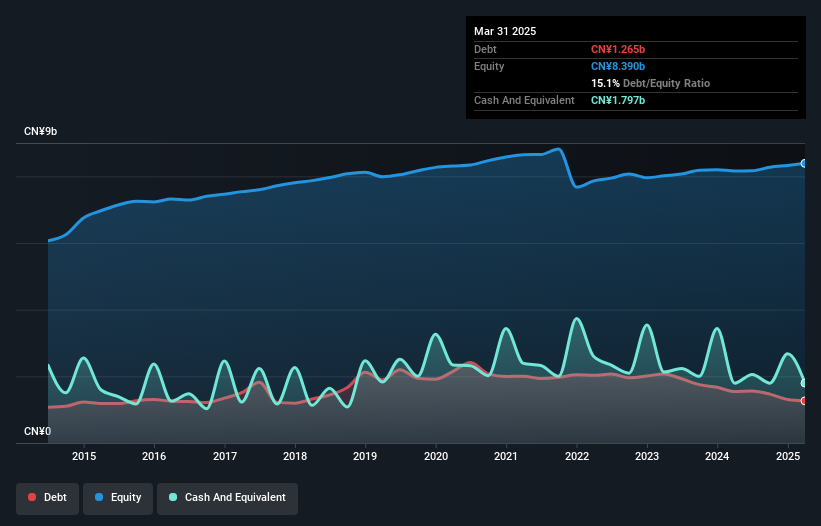Click the 2015 x-axis year label
The image size is (821, 526).
pyautogui.click(x=84, y=456)
